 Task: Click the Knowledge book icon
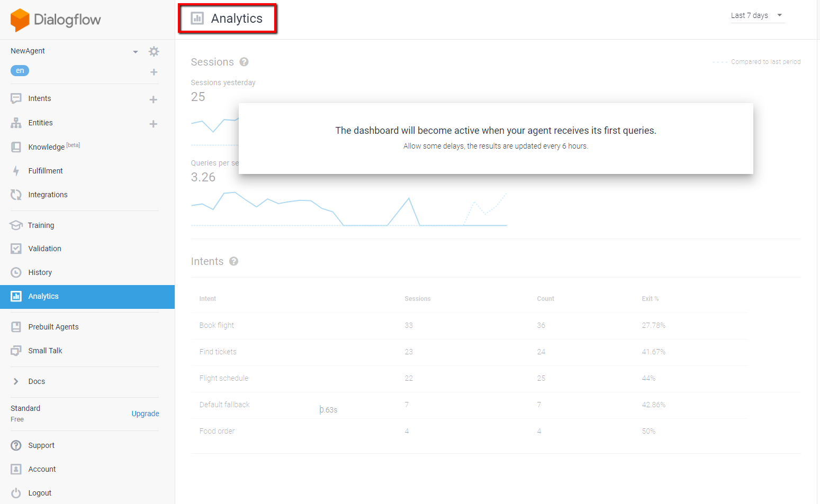(16, 147)
